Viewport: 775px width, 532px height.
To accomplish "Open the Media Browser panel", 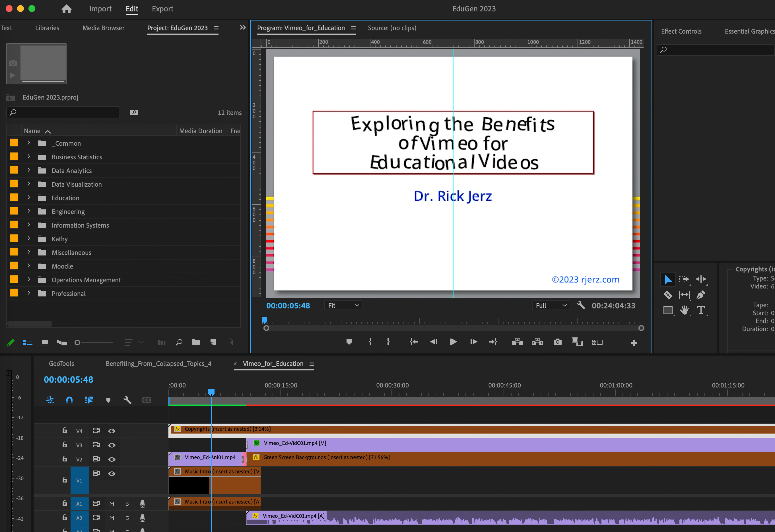I will [x=103, y=28].
